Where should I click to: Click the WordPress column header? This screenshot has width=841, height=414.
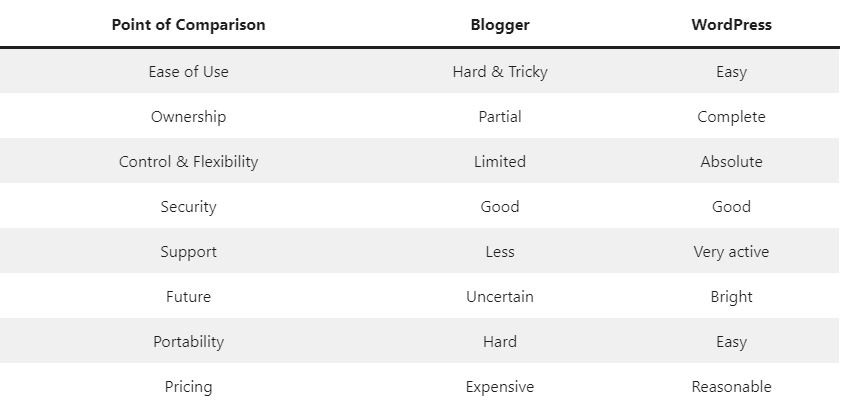point(731,25)
